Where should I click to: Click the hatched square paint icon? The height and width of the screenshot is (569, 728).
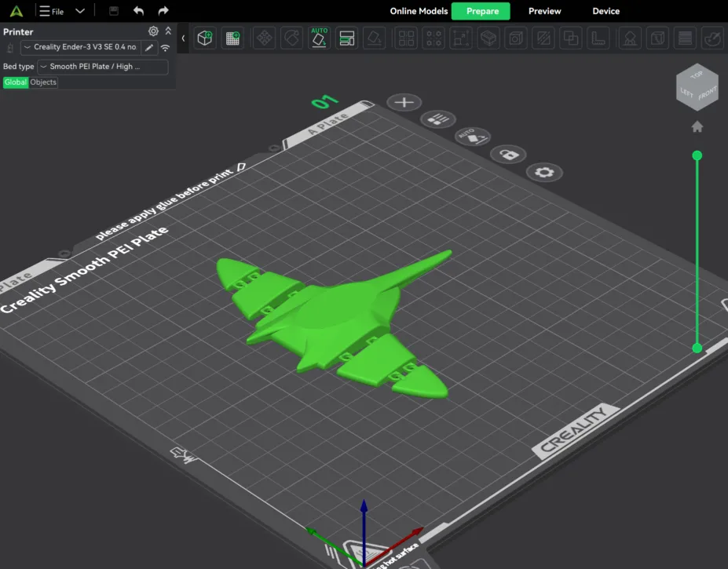(543, 38)
